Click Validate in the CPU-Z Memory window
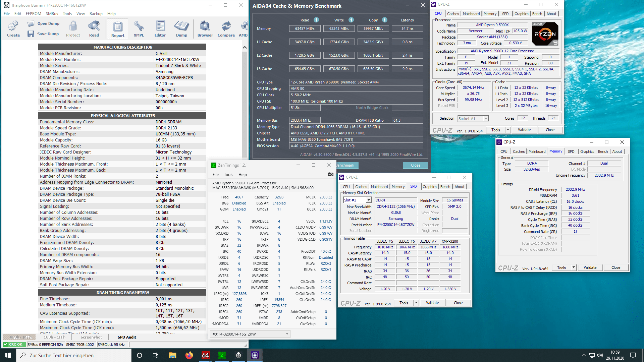The image size is (644, 362). (x=590, y=267)
